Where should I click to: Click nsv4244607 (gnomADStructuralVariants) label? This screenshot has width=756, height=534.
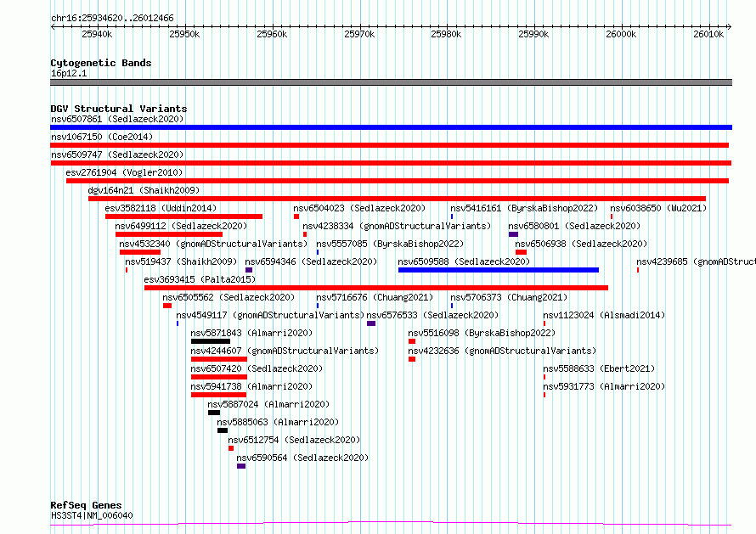285,351
